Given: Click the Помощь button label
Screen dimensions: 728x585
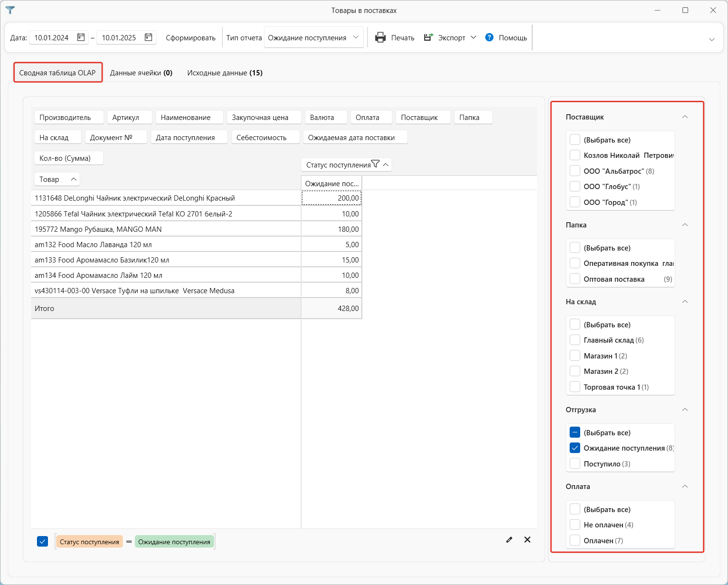Looking at the screenshot, I should click(513, 37).
